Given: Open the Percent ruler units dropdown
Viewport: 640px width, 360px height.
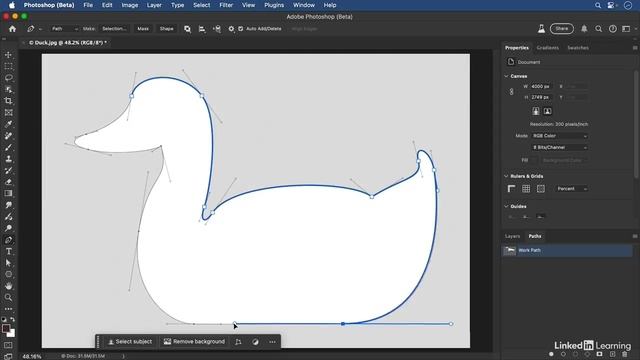Looking at the screenshot, I should point(572,189).
